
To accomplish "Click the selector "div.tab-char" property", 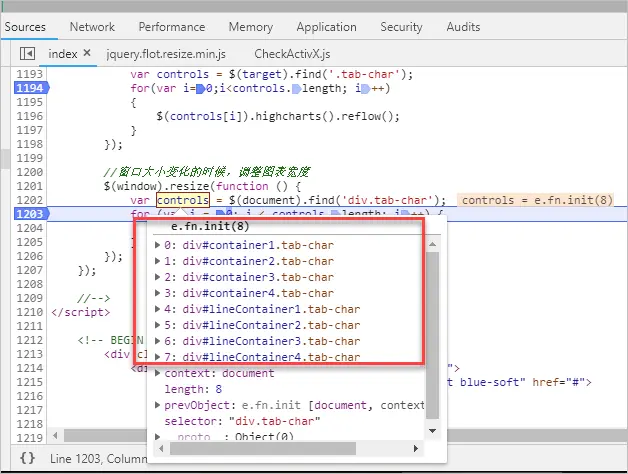I will tap(242, 421).
